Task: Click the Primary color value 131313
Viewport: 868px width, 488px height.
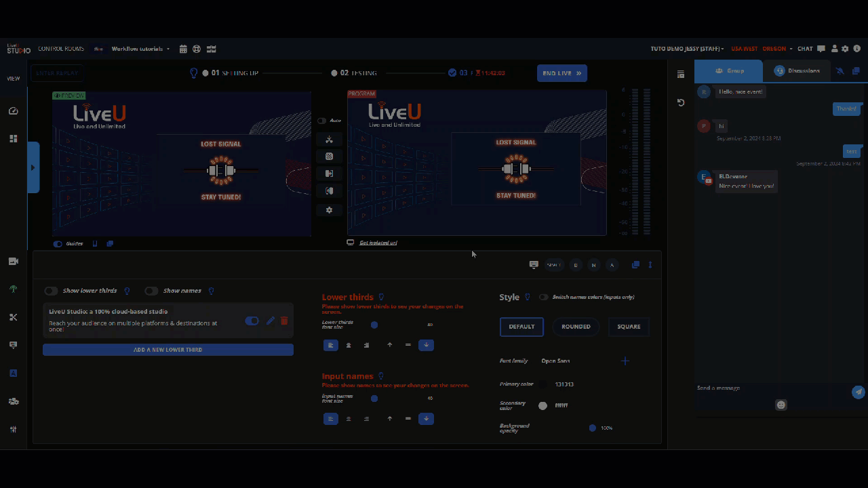Action: click(x=564, y=384)
